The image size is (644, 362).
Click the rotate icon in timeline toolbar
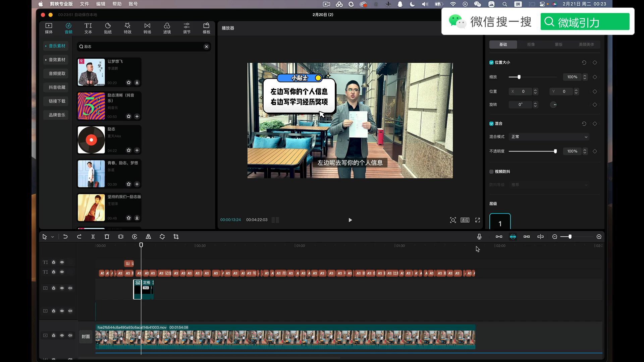(162, 237)
